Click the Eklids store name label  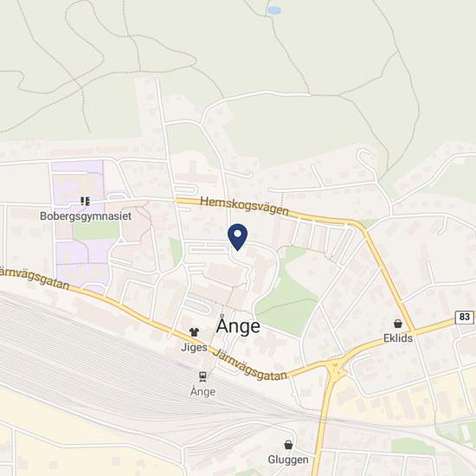pyautogui.click(x=398, y=338)
